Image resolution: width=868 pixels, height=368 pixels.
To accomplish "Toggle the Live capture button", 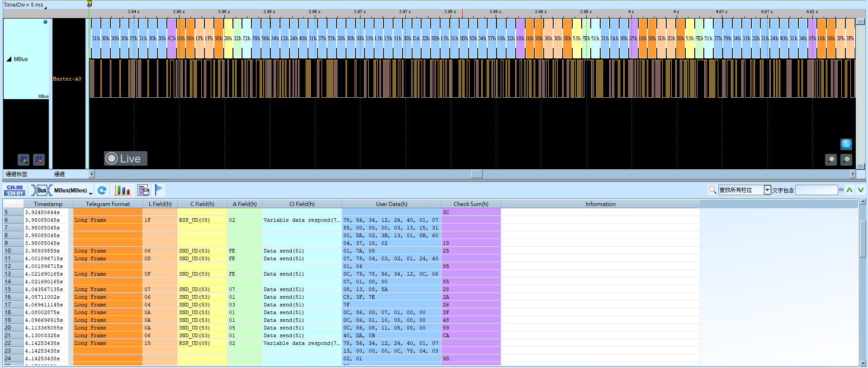I will 125,158.
